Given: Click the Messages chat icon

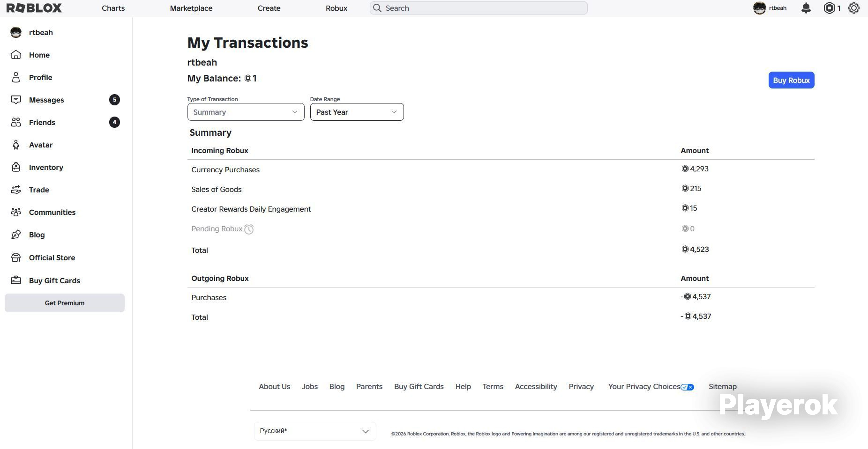Looking at the screenshot, I should click(x=16, y=100).
